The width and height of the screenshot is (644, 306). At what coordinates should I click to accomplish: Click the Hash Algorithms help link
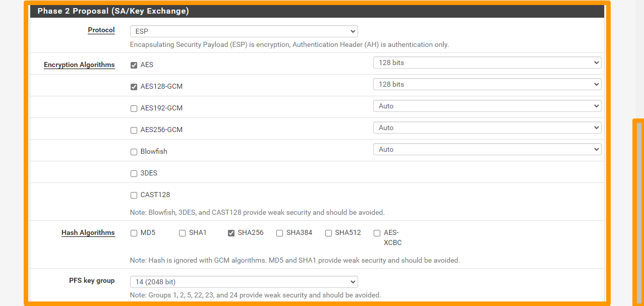88,232
